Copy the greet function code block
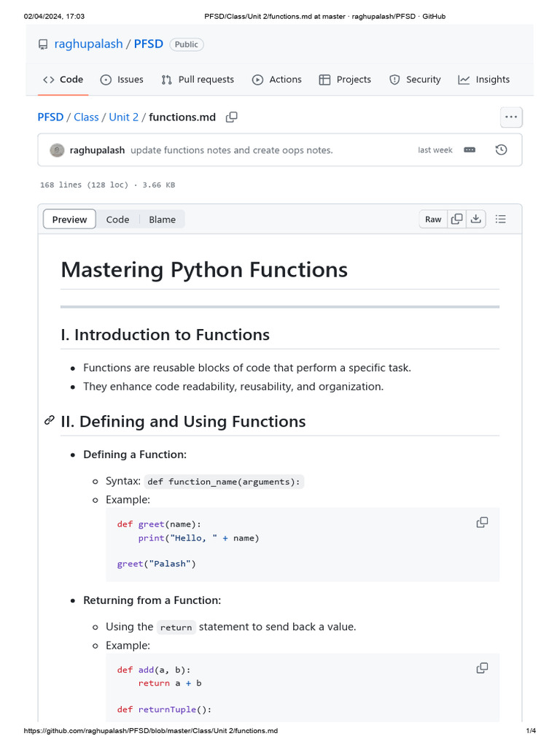Image resolution: width=560 pixels, height=747 pixels. [x=482, y=522]
